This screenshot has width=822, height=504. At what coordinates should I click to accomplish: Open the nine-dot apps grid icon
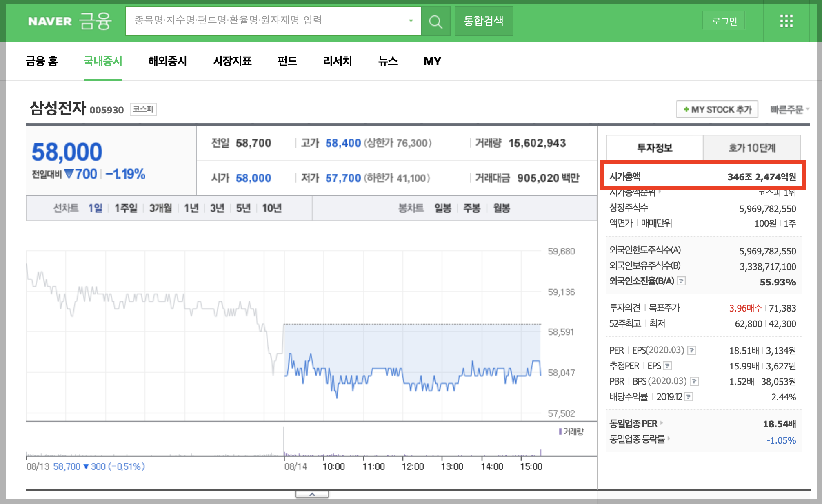[786, 21]
